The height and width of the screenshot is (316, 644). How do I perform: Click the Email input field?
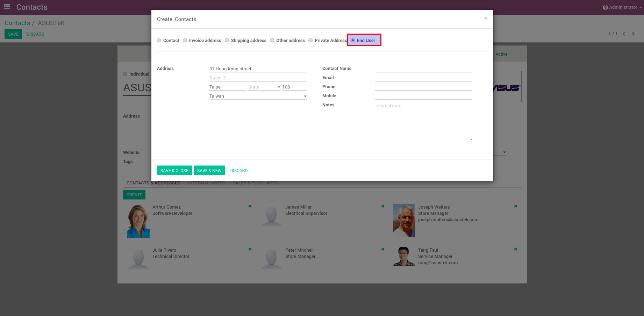tap(423, 78)
